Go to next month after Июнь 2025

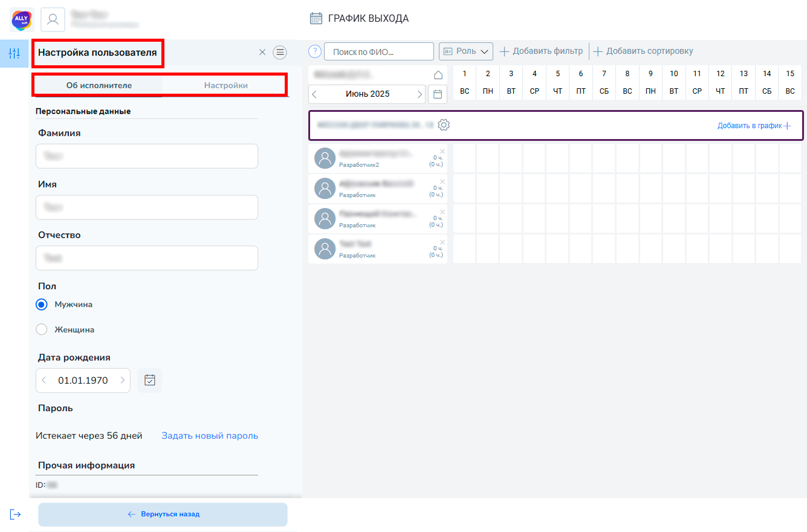[420, 94]
